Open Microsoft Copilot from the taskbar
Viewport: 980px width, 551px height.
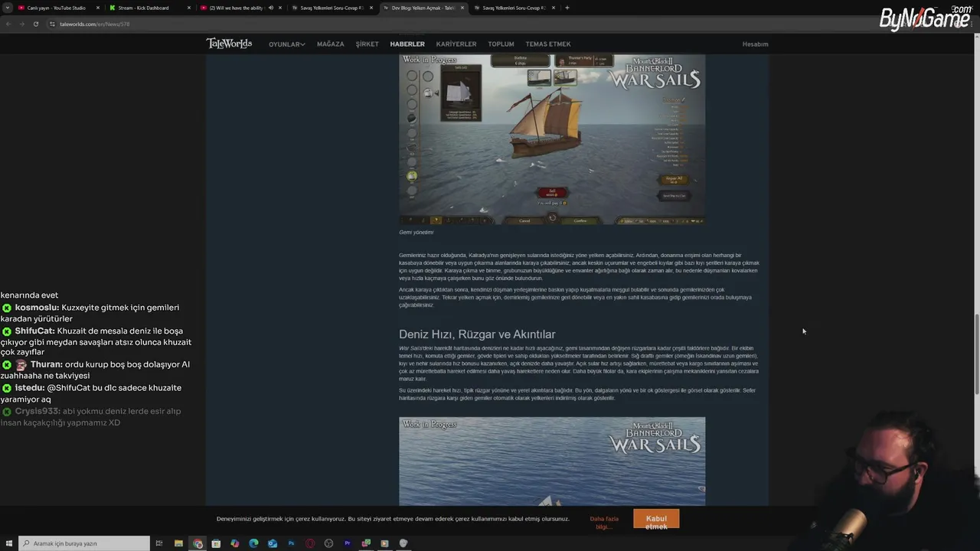(x=235, y=543)
